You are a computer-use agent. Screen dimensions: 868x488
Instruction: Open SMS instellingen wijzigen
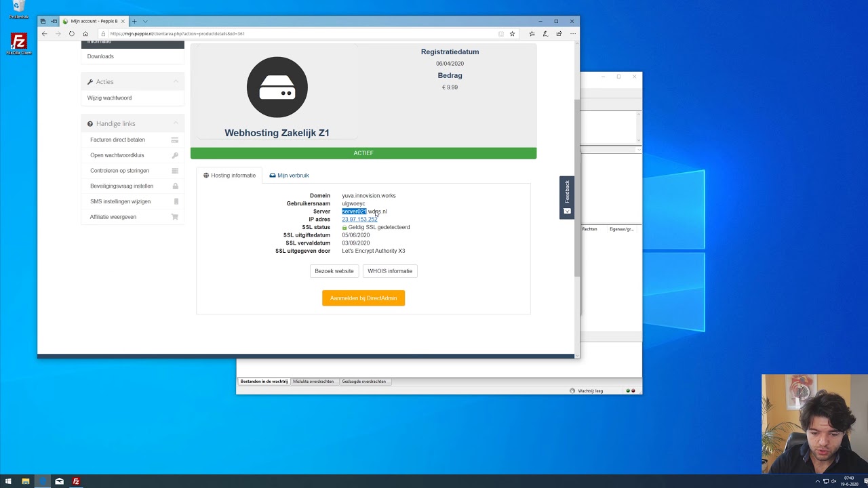120,201
